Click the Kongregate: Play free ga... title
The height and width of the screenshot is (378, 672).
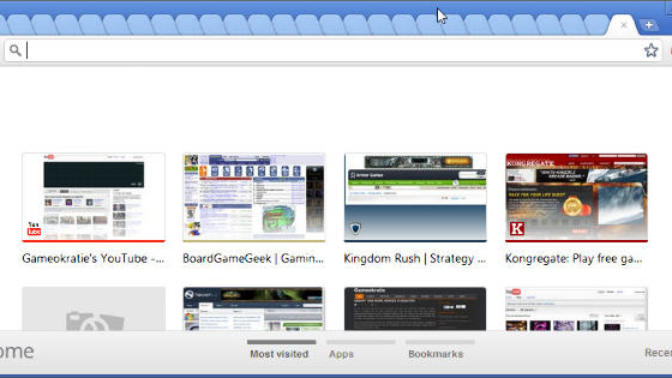[x=574, y=258]
